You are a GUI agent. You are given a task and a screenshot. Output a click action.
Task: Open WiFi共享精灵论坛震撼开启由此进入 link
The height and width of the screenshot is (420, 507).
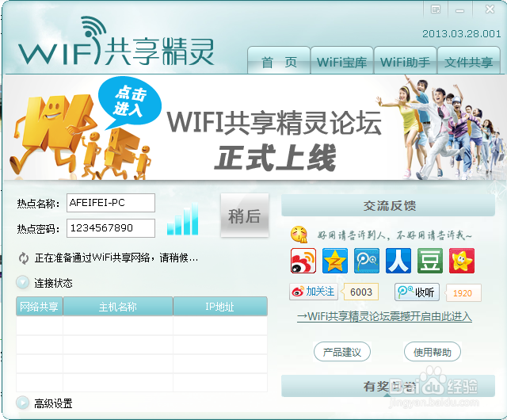tap(384, 316)
